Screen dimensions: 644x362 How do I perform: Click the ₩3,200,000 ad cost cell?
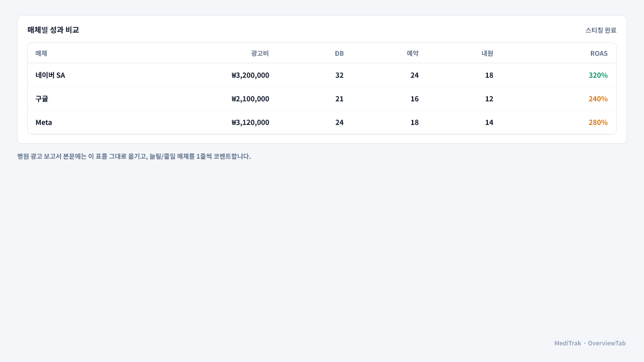point(251,75)
